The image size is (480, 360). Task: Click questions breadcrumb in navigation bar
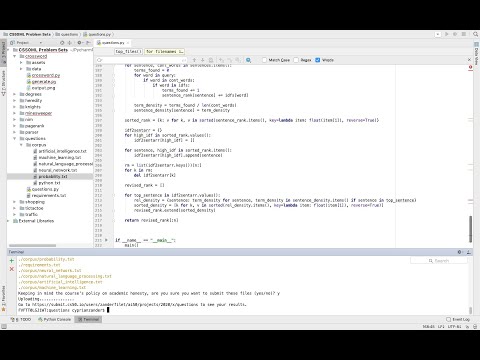tap(67, 34)
